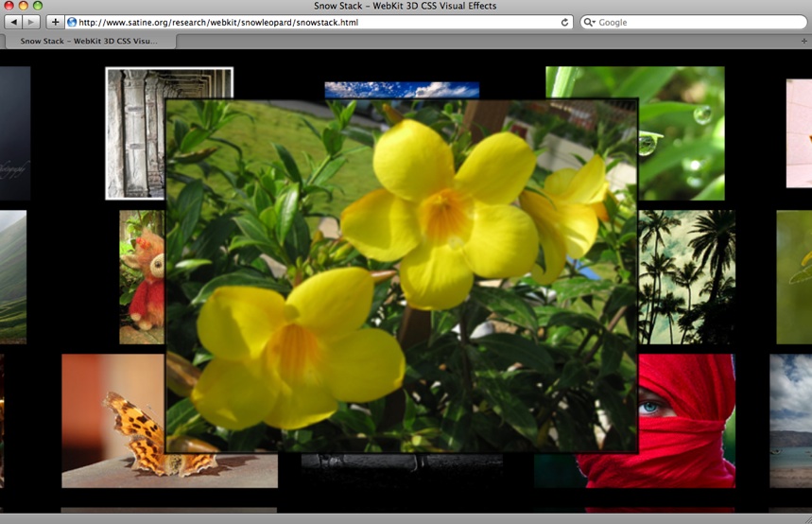This screenshot has width=812, height=524.
Task: Open the palm trees silhouette photo
Action: click(x=686, y=277)
